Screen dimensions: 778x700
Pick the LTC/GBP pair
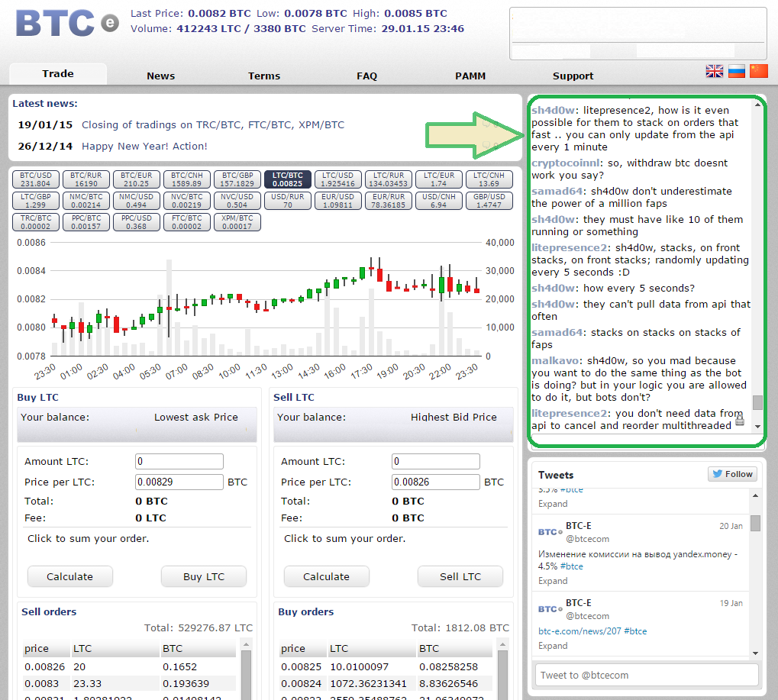click(x=36, y=201)
